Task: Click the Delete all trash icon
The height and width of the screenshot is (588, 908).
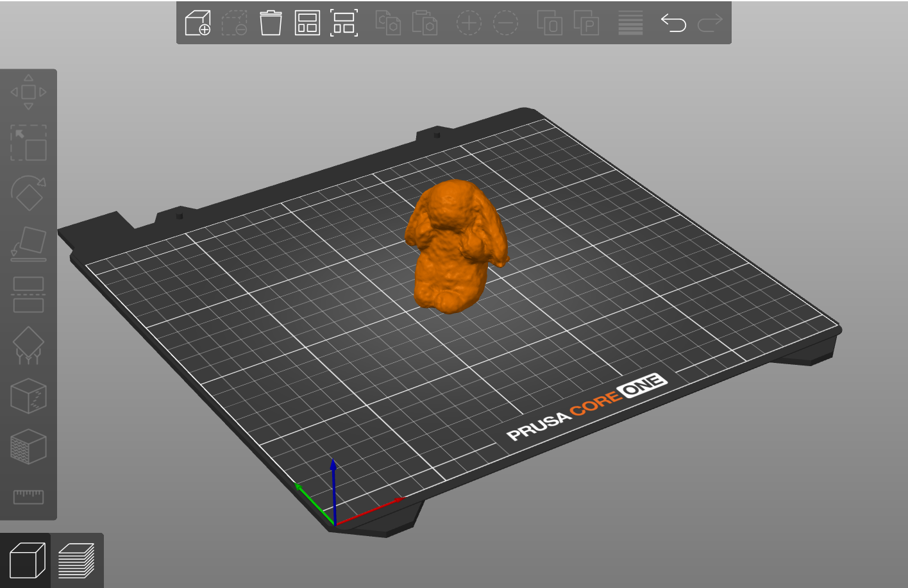Action: point(271,23)
